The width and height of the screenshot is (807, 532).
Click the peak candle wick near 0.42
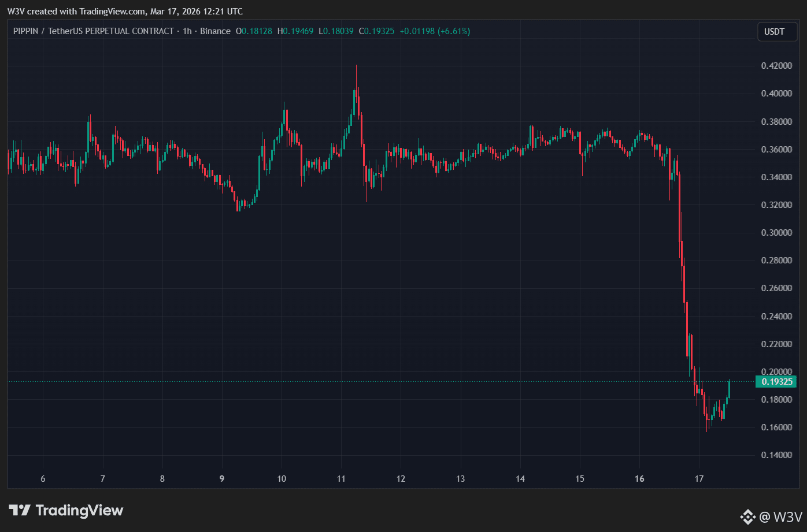[356, 78]
